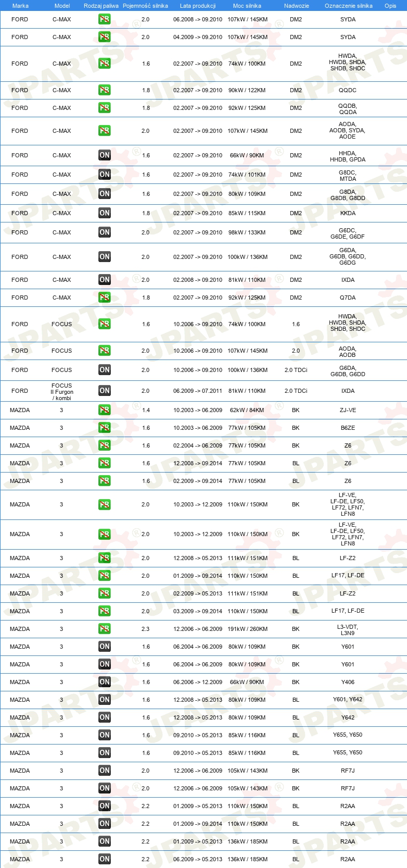Select the HHDA, HHDB, GPDA cell

[348, 156]
